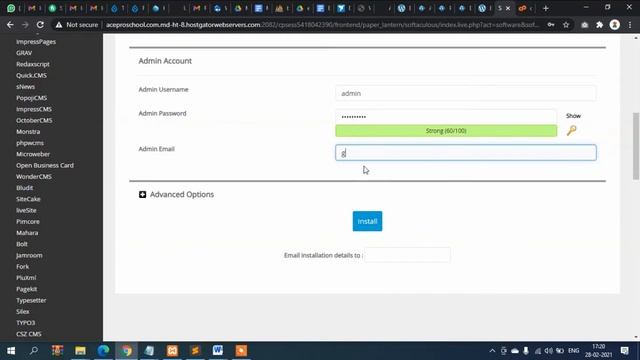Screen dimensions: 640x360
Task: Open Microsoft Word from the taskbar
Action: pos(218,351)
